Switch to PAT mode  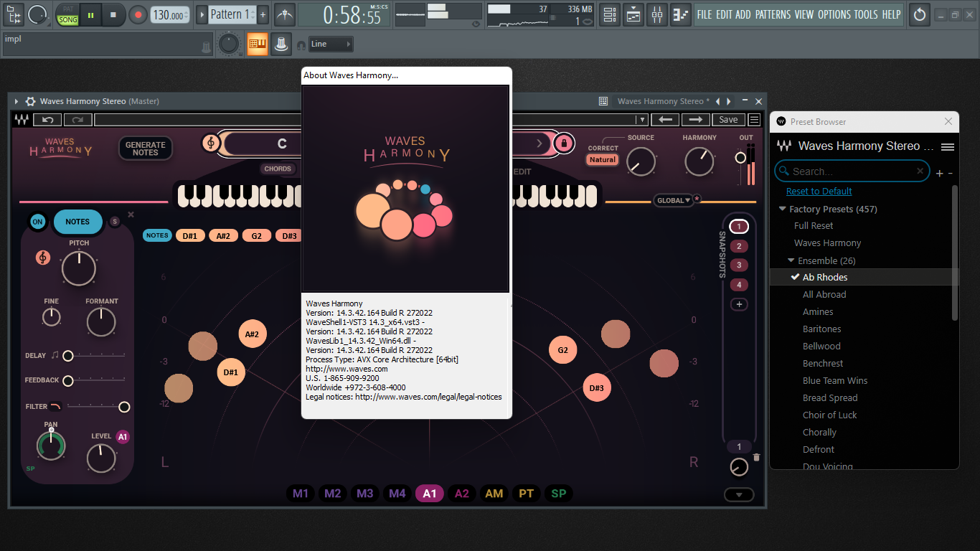pos(68,9)
